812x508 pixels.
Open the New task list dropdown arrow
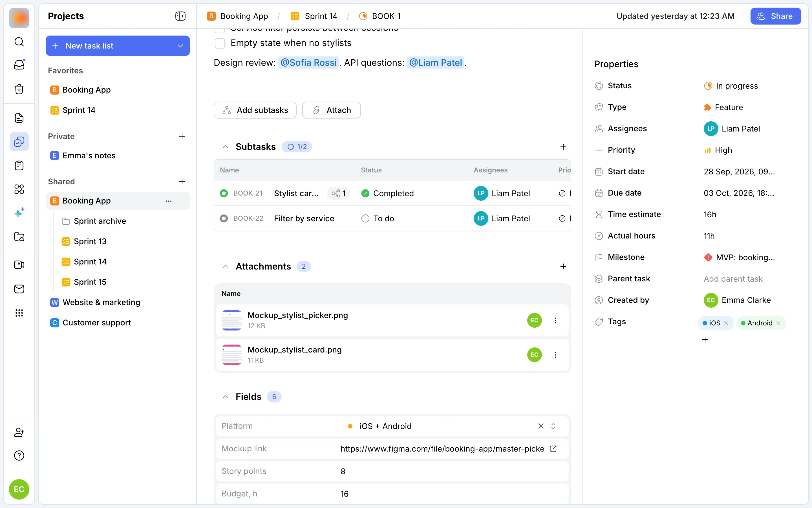pos(180,46)
